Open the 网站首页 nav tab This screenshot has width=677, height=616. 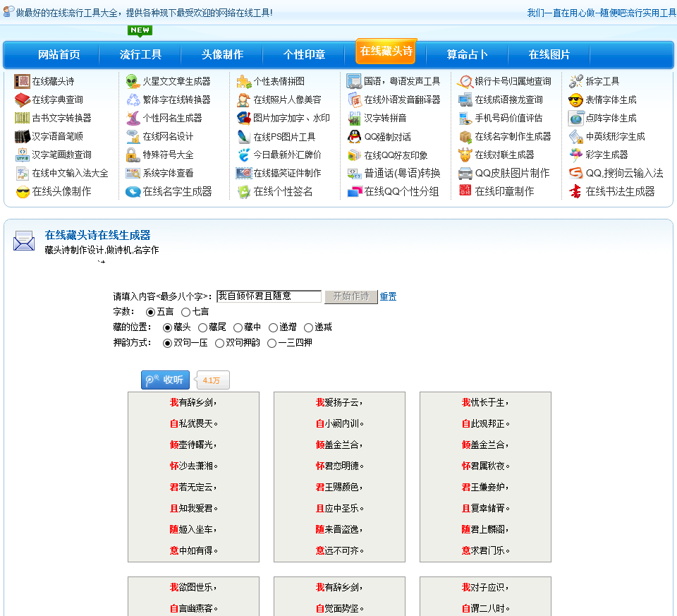pyautogui.click(x=59, y=54)
